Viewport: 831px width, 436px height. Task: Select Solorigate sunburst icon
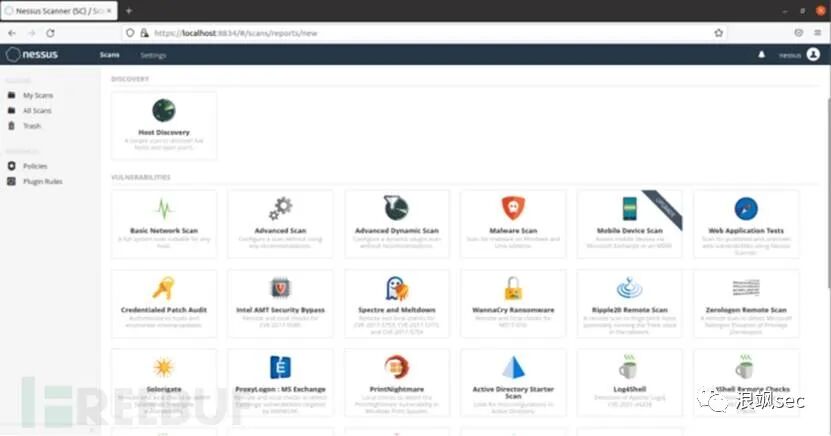click(164, 367)
